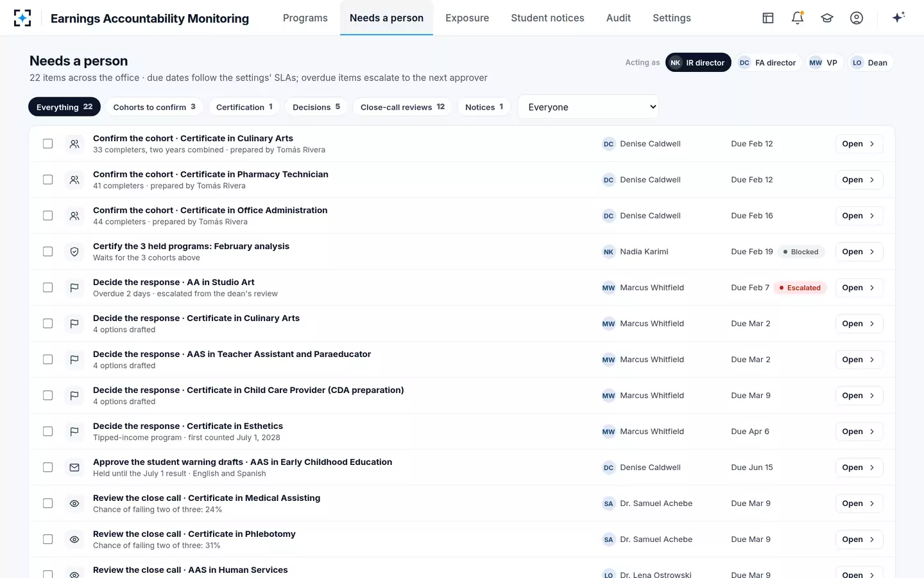Filter by Cohorts to confirm

[155, 107]
